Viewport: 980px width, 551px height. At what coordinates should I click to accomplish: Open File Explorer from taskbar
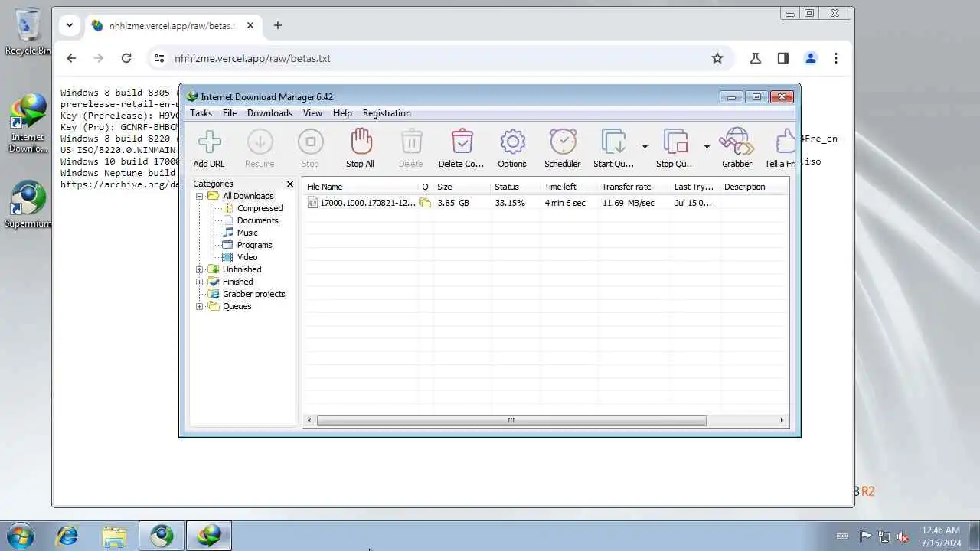114,536
